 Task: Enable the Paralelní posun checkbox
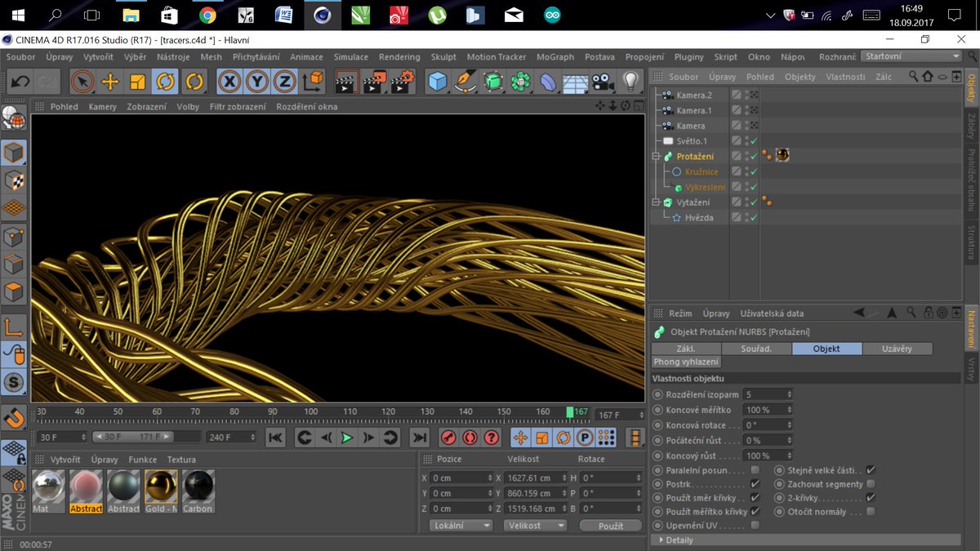(x=755, y=470)
